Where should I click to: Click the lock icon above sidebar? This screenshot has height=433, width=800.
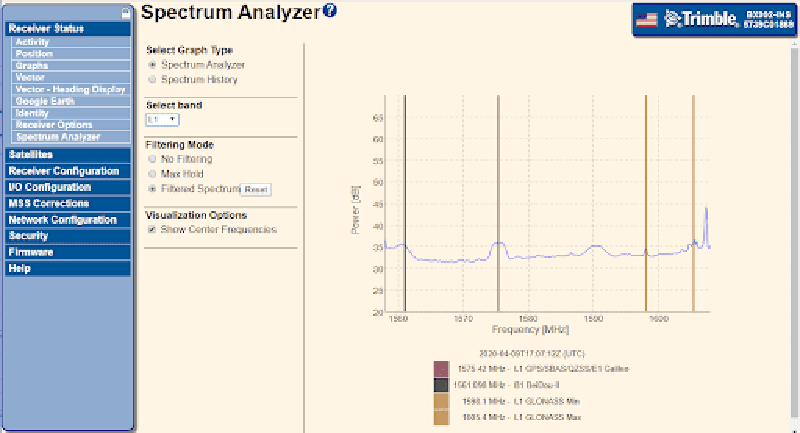[x=124, y=14]
